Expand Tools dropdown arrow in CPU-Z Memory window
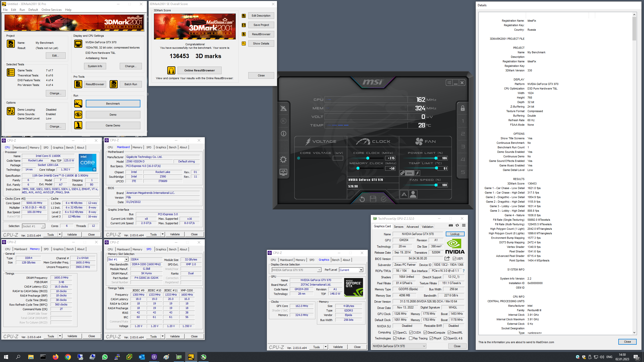 60,336
